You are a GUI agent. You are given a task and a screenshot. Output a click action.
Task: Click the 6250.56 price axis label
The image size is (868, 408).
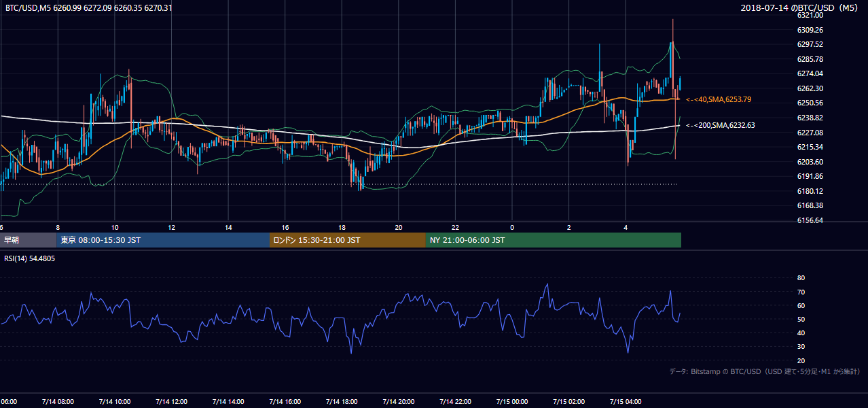coord(810,103)
